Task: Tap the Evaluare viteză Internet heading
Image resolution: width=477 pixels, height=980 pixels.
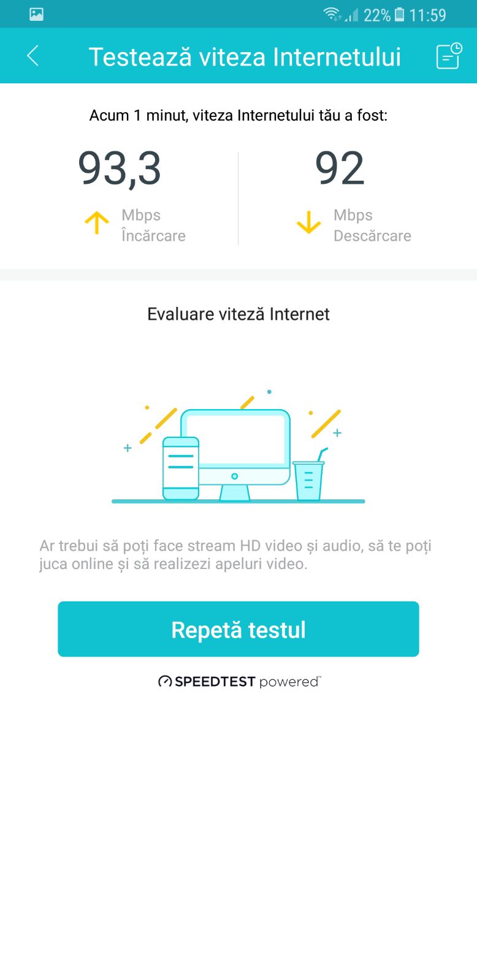Action: 238,314
